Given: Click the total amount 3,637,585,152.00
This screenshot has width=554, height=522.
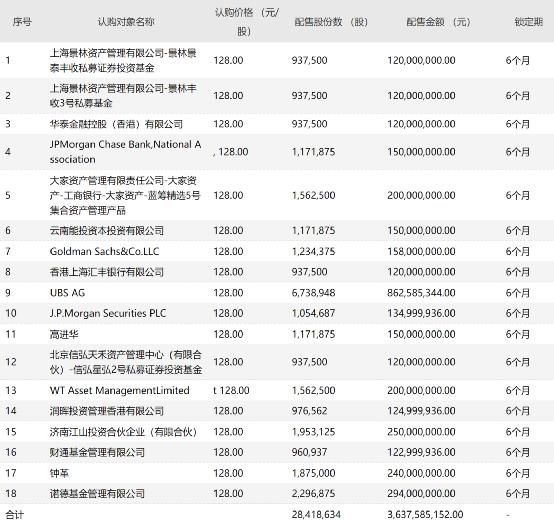Looking at the screenshot, I should tap(425, 515).
